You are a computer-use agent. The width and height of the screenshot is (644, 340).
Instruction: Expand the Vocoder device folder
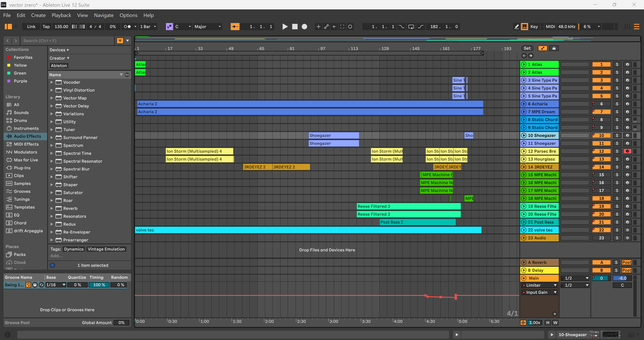[x=52, y=82]
